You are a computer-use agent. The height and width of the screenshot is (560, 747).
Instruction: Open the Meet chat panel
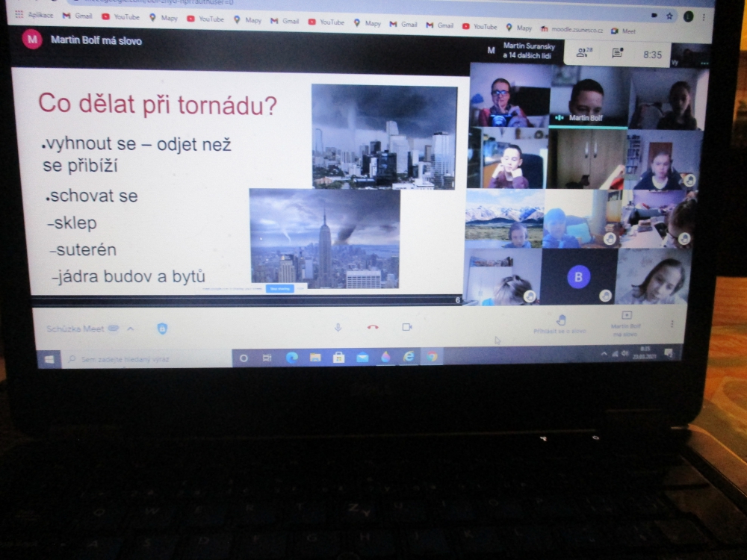[x=618, y=53]
